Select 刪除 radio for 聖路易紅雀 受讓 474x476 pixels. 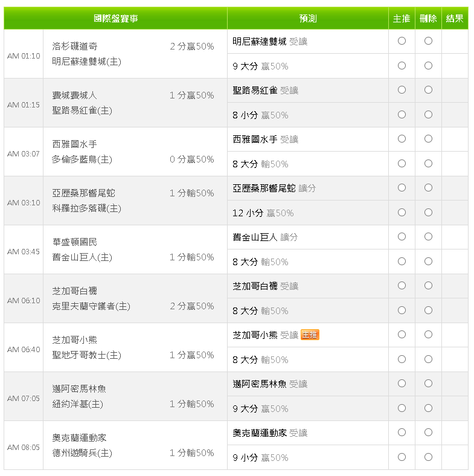pos(428,90)
